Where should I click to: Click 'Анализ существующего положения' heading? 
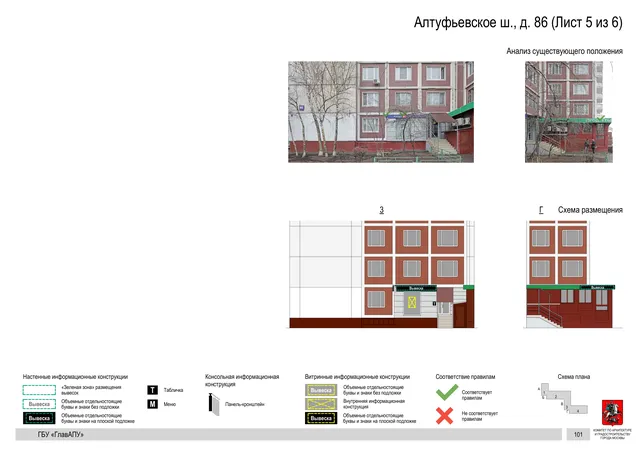tap(564, 51)
